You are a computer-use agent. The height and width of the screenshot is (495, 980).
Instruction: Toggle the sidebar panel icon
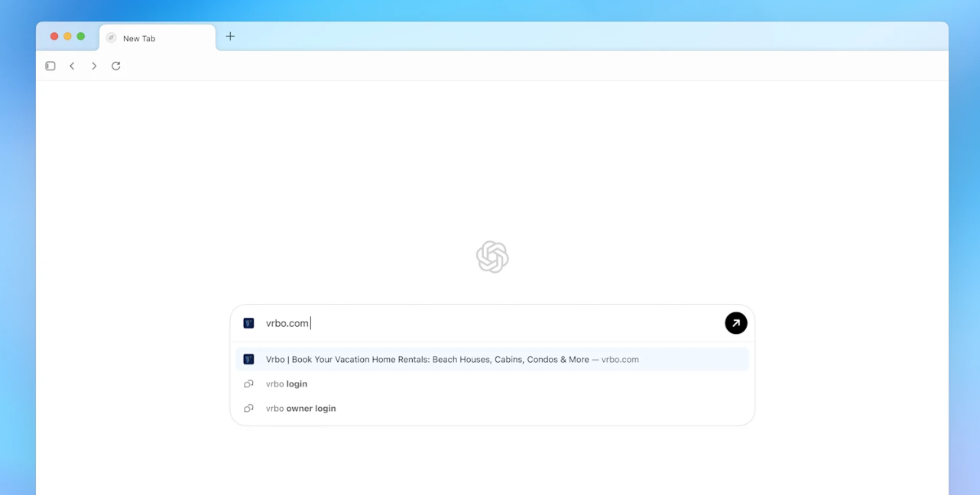(x=50, y=66)
